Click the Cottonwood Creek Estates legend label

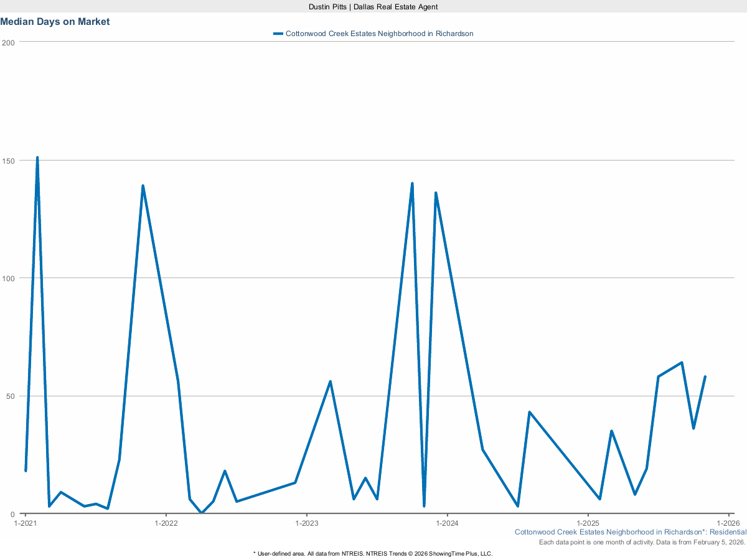pos(379,34)
